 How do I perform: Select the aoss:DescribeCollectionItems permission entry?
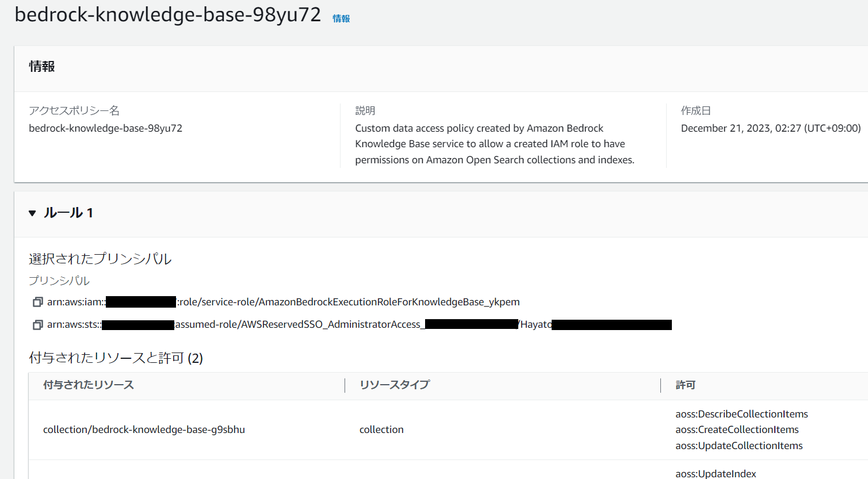point(741,413)
